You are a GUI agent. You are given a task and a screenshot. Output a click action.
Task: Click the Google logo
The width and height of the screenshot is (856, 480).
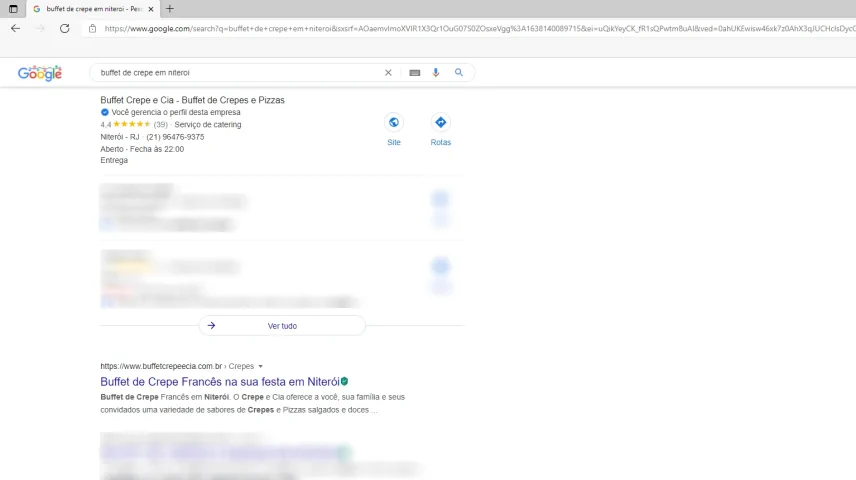pyautogui.click(x=40, y=73)
